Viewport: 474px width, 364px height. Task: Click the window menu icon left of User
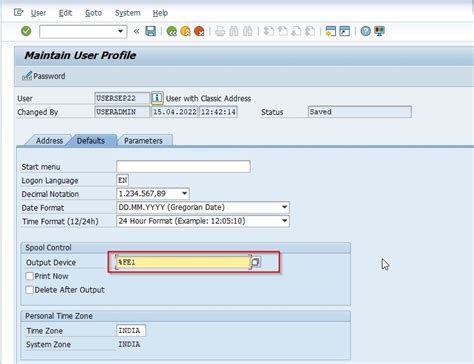tap(18, 13)
